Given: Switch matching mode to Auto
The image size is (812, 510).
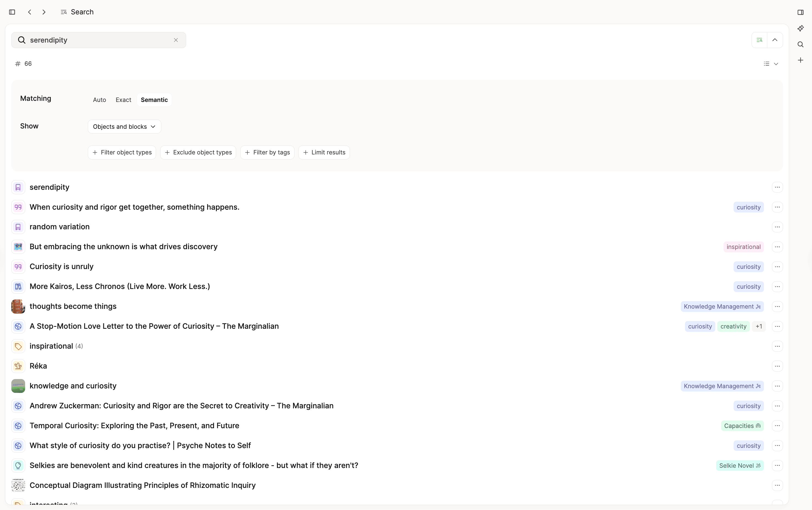Looking at the screenshot, I should 99,99.
